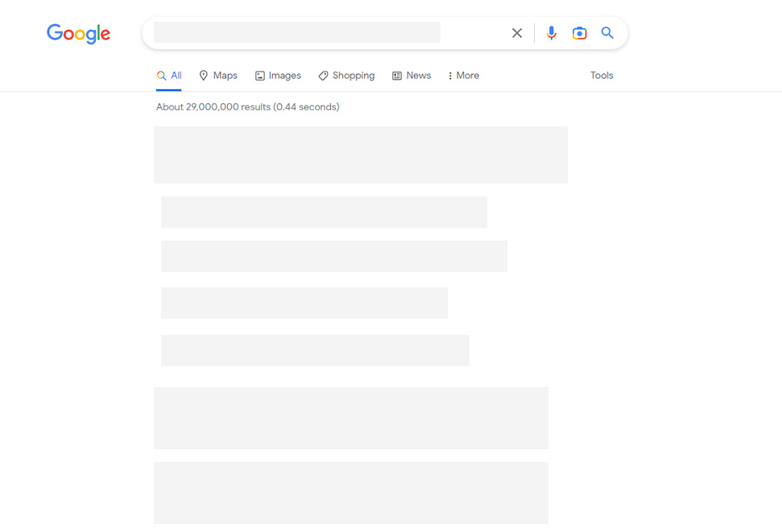Open search by image camera icon

pyautogui.click(x=579, y=33)
